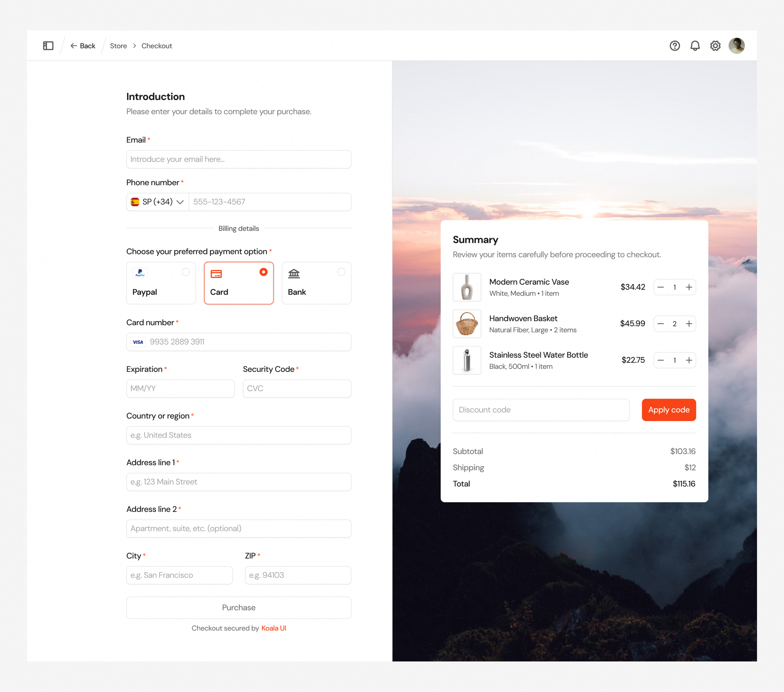Open the Koala UI link
This screenshot has width=784, height=692.
(x=273, y=628)
